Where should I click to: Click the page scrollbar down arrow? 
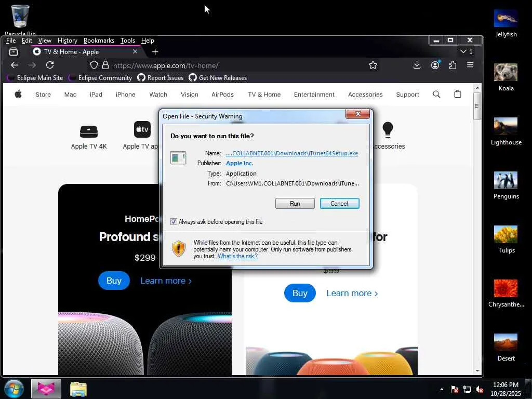[x=477, y=370]
